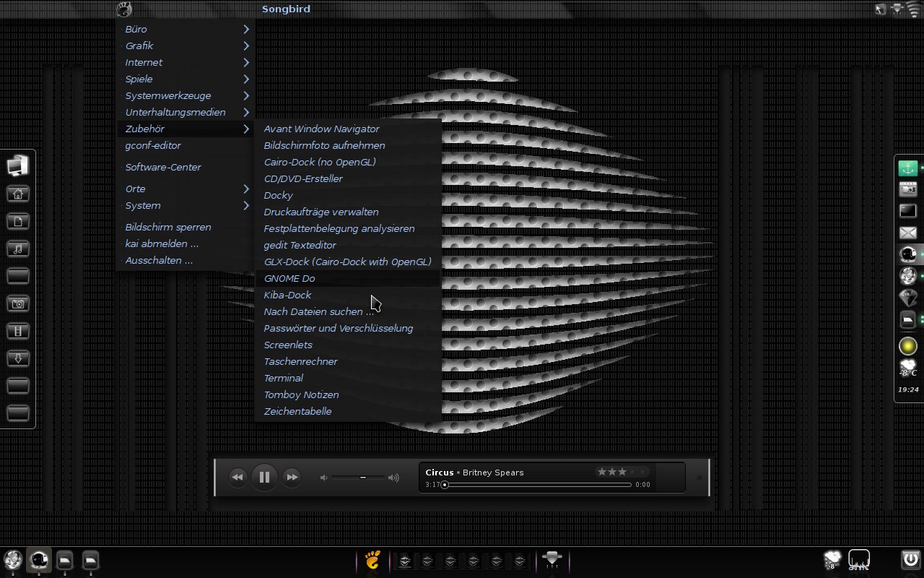The width and height of the screenshot is (924, 578).
Task: Open the globe browser icon in right dock
Action: 907,275
